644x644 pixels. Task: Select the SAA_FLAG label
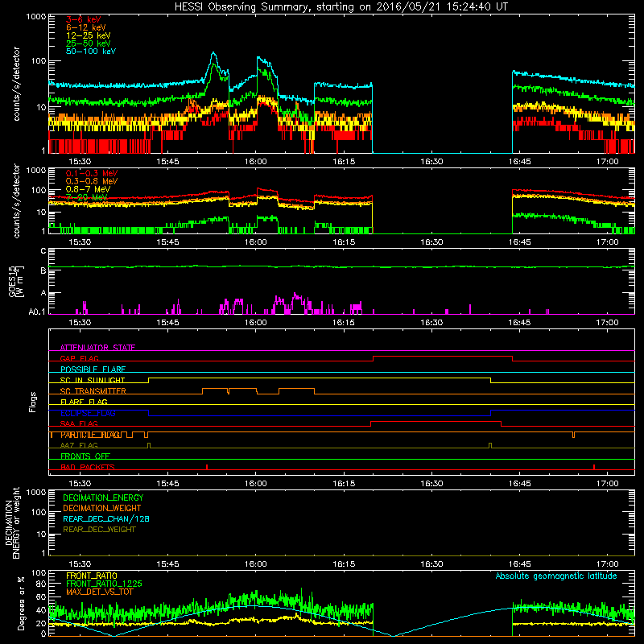click(x=79, y=423)
